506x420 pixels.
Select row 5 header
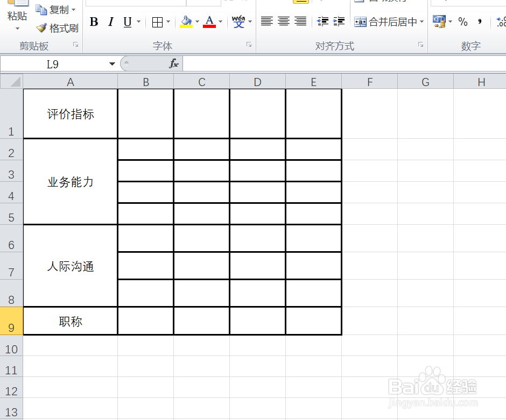[11, 214]
